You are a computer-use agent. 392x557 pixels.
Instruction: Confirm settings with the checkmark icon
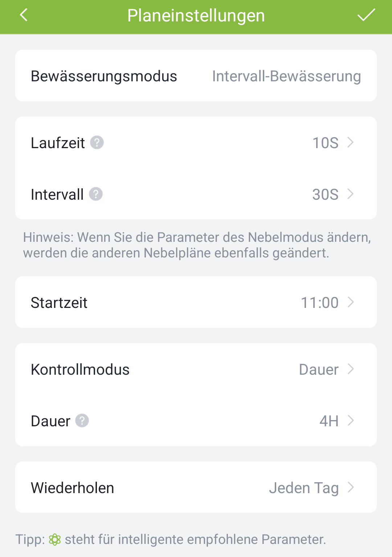(x=366, y=15)
